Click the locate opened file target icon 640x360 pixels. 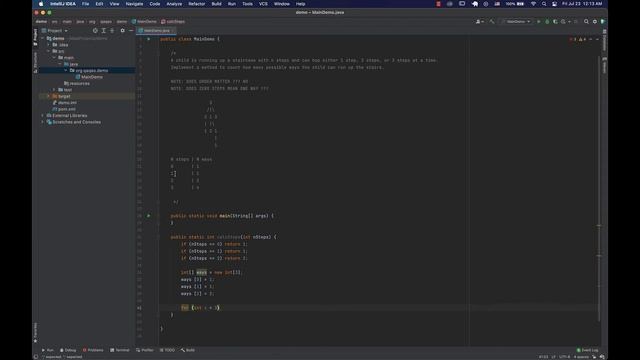[95, 31]
